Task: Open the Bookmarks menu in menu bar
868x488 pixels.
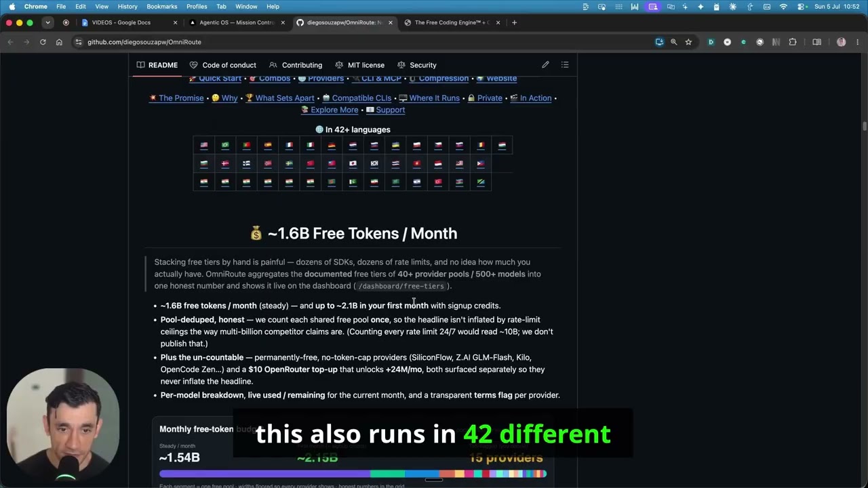Action: coord(162,6)
